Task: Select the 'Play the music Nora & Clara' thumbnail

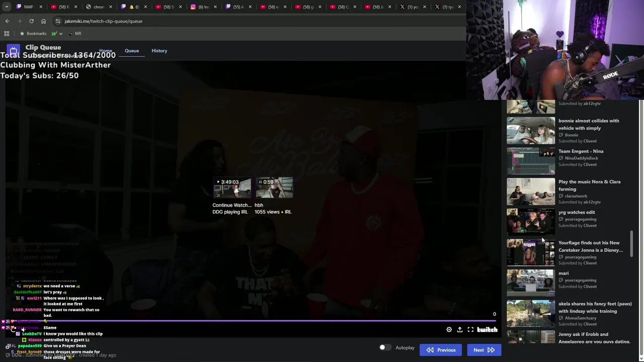Action: point(531,192)
